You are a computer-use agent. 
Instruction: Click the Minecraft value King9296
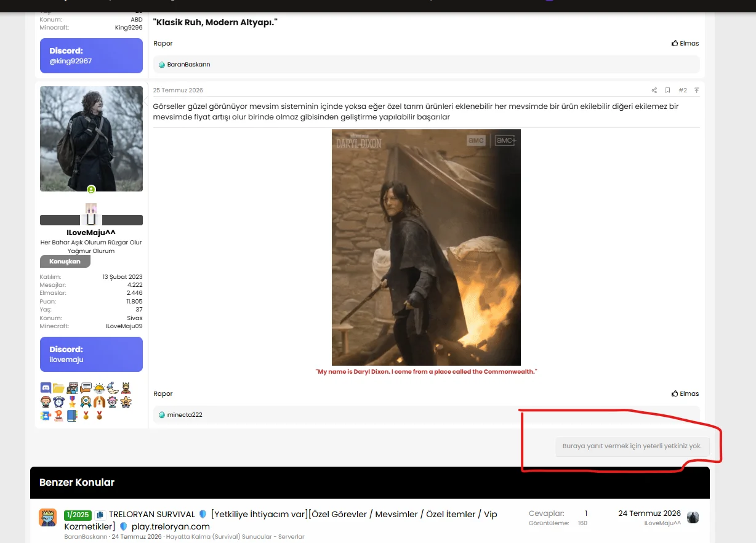coord(129,28)
